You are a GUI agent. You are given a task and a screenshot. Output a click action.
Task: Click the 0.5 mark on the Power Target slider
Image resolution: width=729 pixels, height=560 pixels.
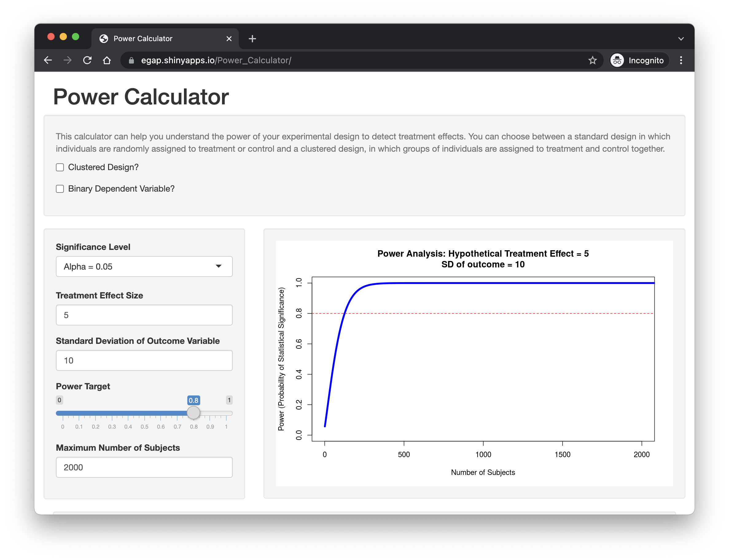(144, 413)
